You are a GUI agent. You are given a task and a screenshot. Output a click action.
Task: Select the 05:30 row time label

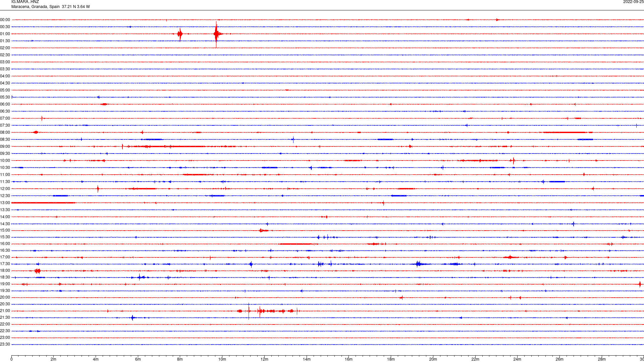point(5,97)
